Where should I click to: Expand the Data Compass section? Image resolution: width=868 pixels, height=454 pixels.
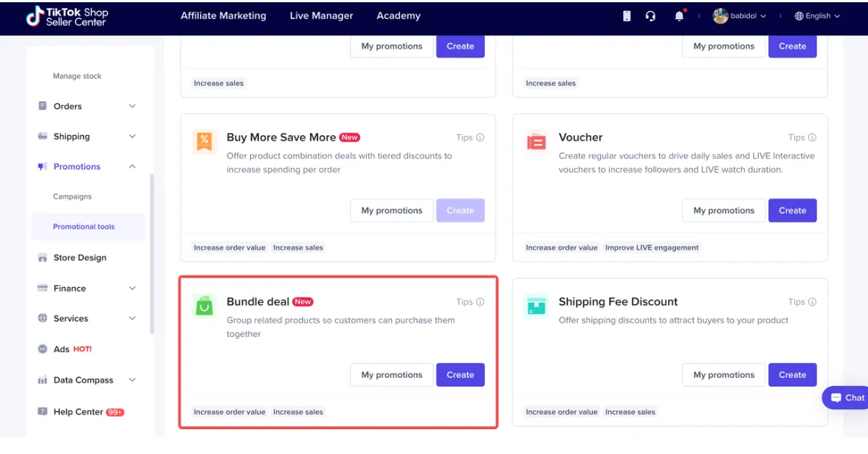point(88,380)
